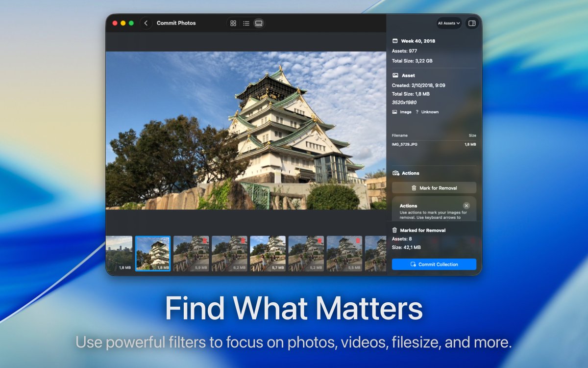Click the 3520x1980 dimensions text
Image resolution: width=588 pixels, height=368 pixels.
click(404, 102)
